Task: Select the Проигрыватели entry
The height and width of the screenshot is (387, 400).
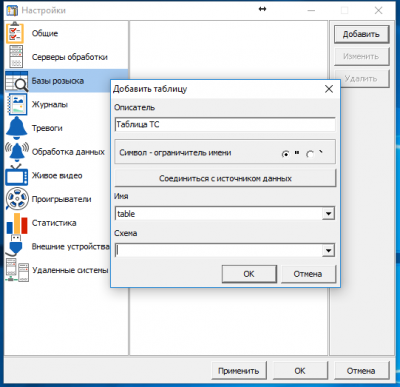Action: pyautogui.click(x=61, y=199)
